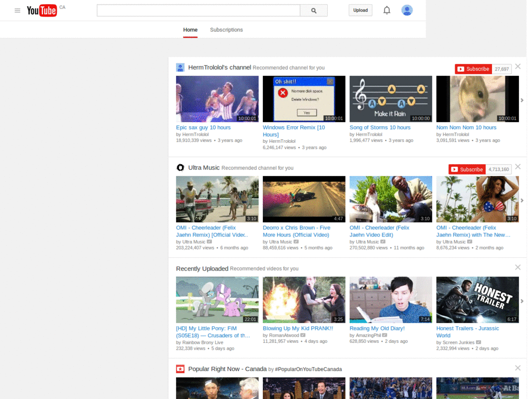Click 'Nom Nom Nom 10 hours' title
The image size is (532, 399).
[466, 128]
